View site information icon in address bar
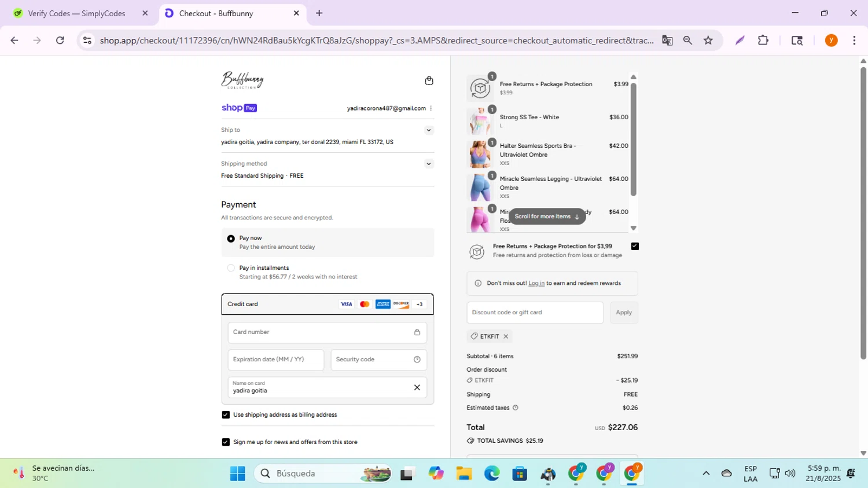The width and height of the screenshot is (868, 488). tap(87, 41)
